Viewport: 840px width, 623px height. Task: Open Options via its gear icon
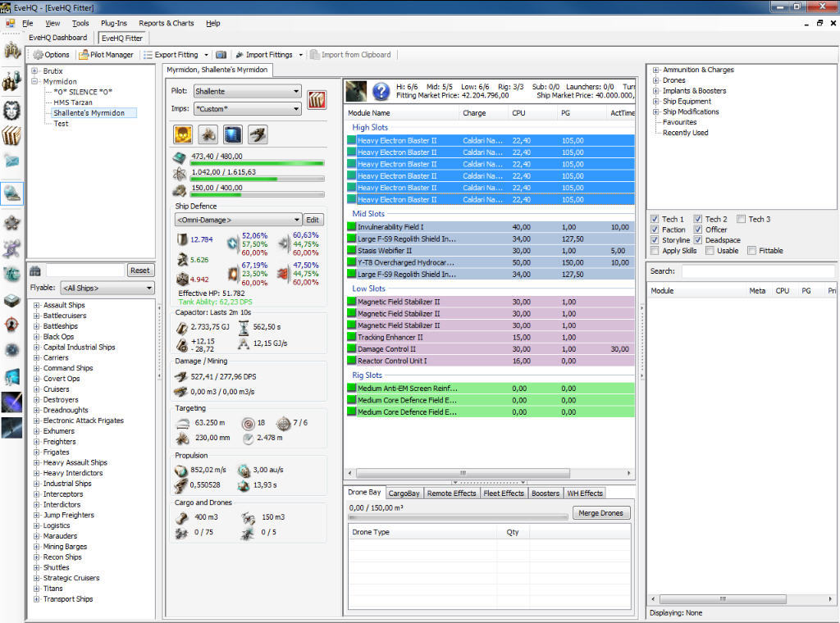(38, 55)
